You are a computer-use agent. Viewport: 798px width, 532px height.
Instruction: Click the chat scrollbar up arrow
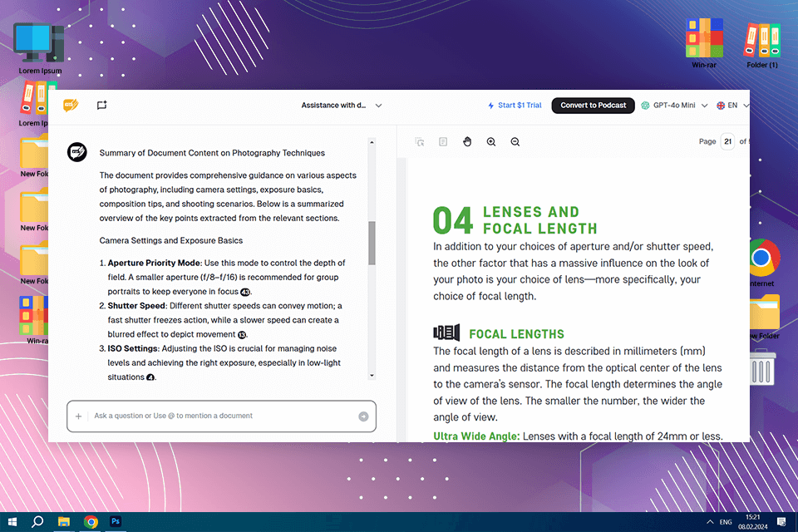click(372, 142)
